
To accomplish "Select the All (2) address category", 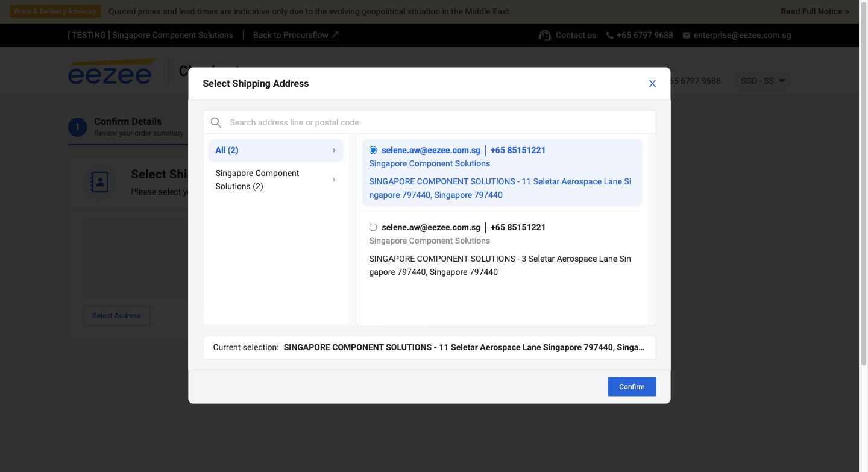I will pos(275,150).
